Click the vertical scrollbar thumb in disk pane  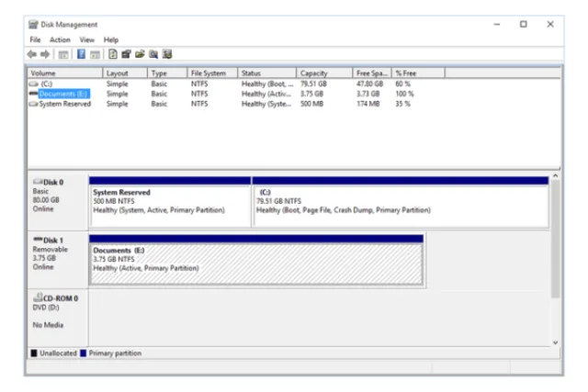555,239
